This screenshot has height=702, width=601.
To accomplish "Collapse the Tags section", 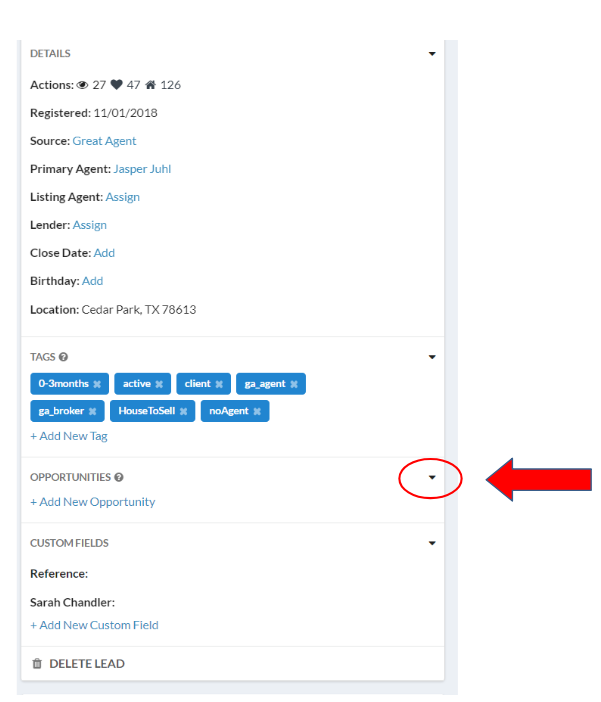I will (432, 357).
